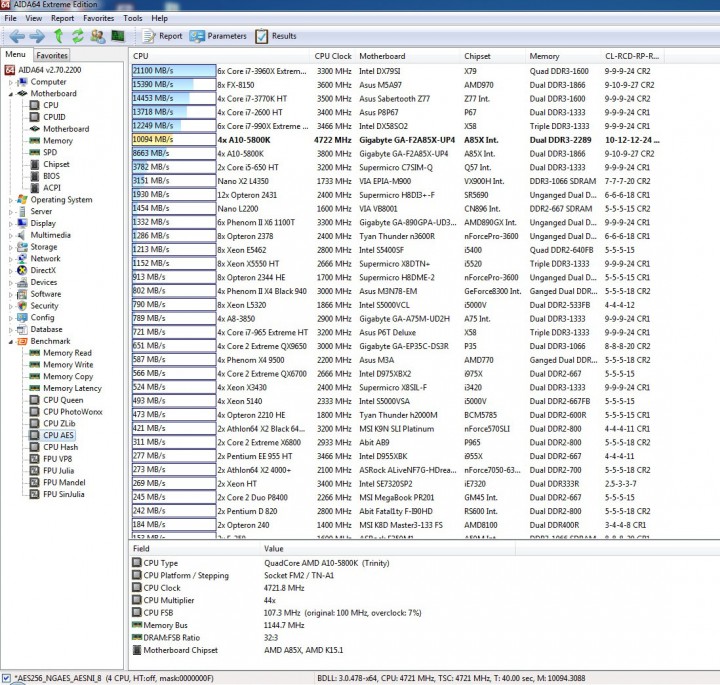Sort by the Chipset column header
Image resolution: width=720 pixels, height=685 pixels.
coord(493,56)
